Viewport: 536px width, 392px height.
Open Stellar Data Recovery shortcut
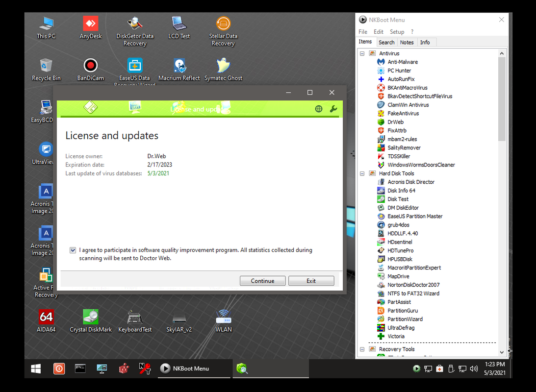coord(223,31)
